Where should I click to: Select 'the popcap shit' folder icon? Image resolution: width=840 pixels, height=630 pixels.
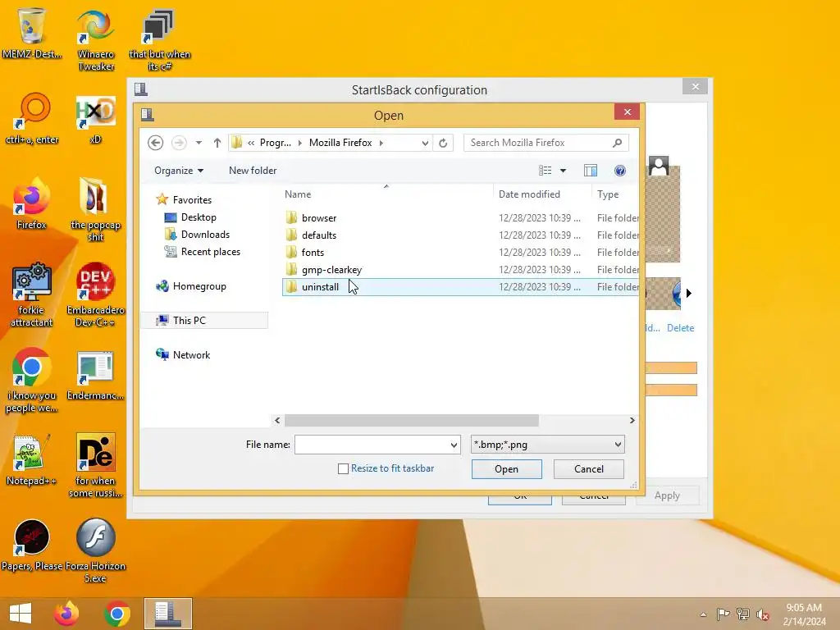pos(95,210)
